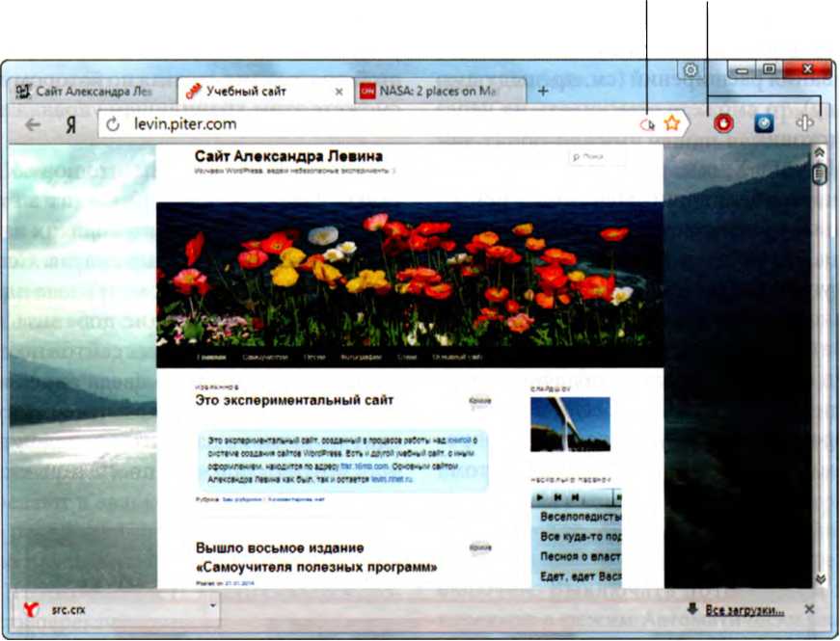Click the Yandex "Я" home button
The height and width of the screenshot is (641, 840).
[x=70, y=124]
